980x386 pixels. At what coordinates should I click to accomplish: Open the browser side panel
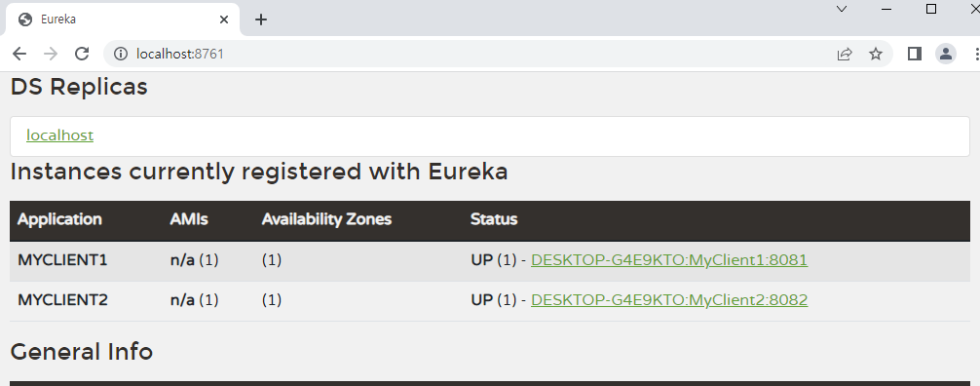[915, 54]
